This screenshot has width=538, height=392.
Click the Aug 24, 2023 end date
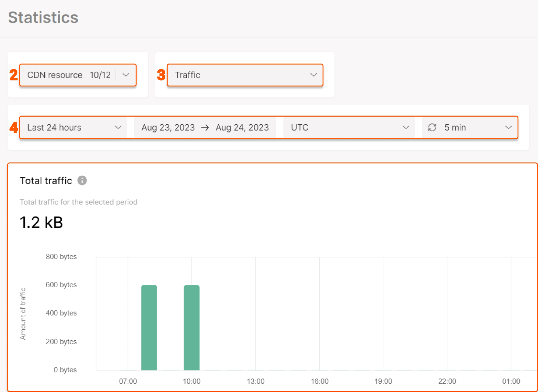[242, 127]
